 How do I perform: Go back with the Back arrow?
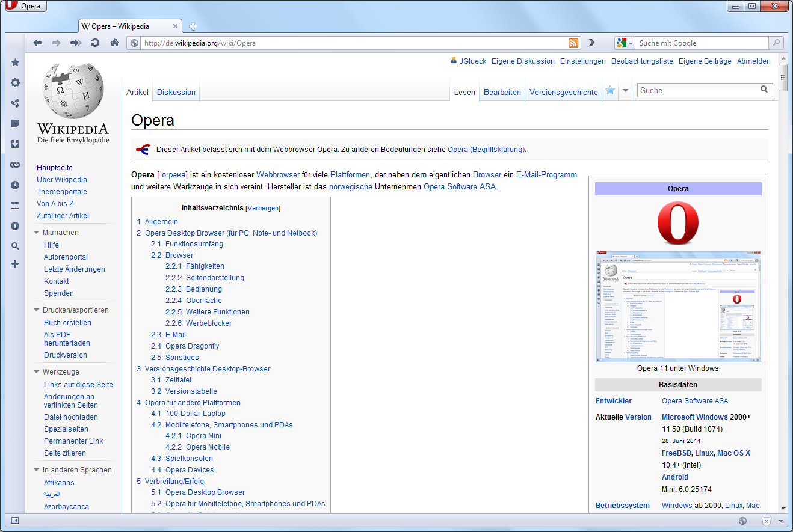(x=37, y=43)
